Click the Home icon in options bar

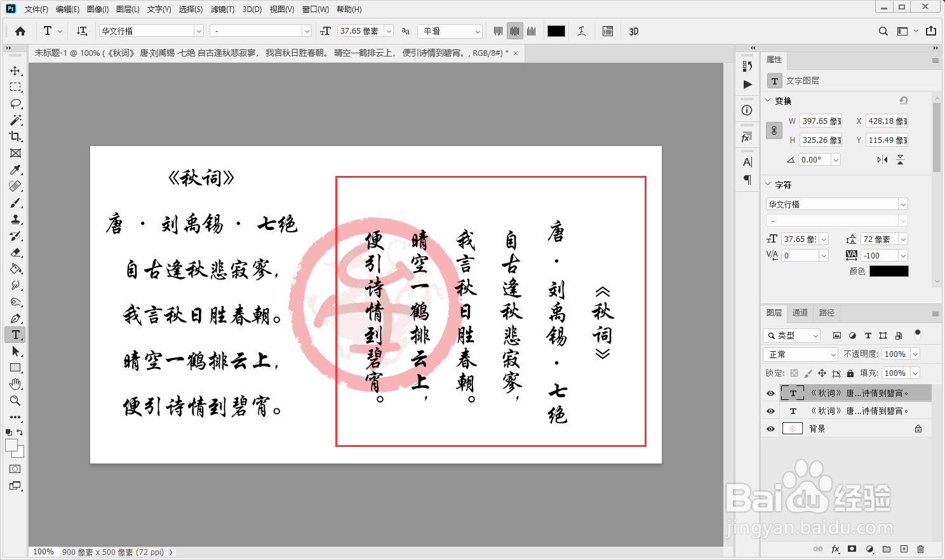[x=20, y=31]
